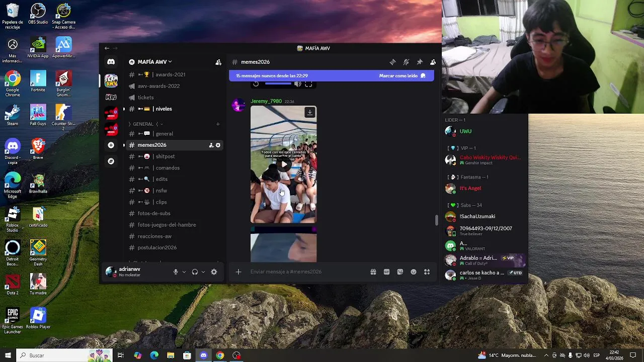
Task: Click the attach file plus icon
Action: [238, 272]
